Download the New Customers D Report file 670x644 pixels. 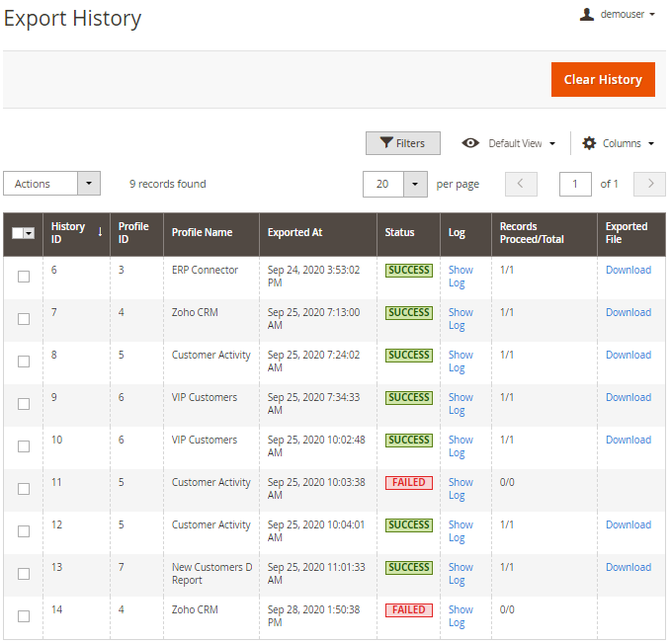(628, 567)
